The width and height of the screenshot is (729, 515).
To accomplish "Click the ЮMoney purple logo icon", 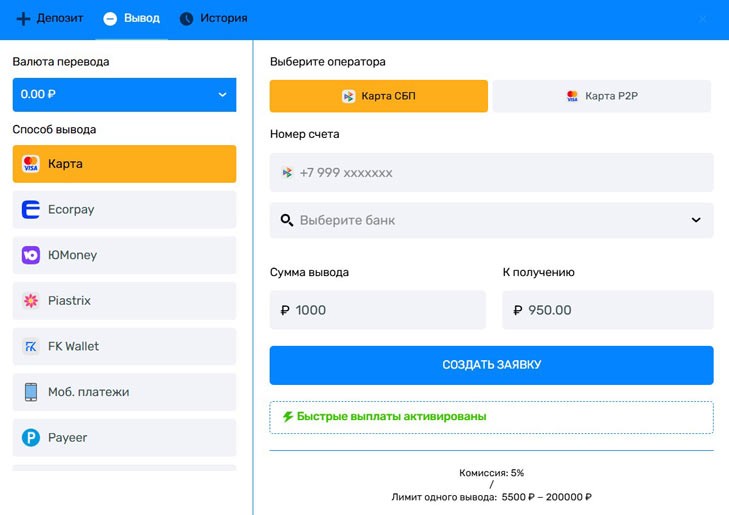I will (x=30, y=255).
